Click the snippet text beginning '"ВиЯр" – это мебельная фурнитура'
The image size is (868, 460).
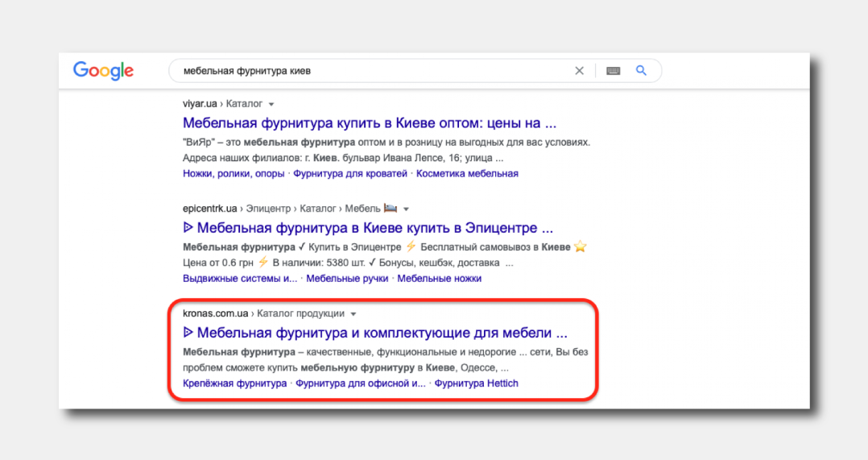coord(386,143)
